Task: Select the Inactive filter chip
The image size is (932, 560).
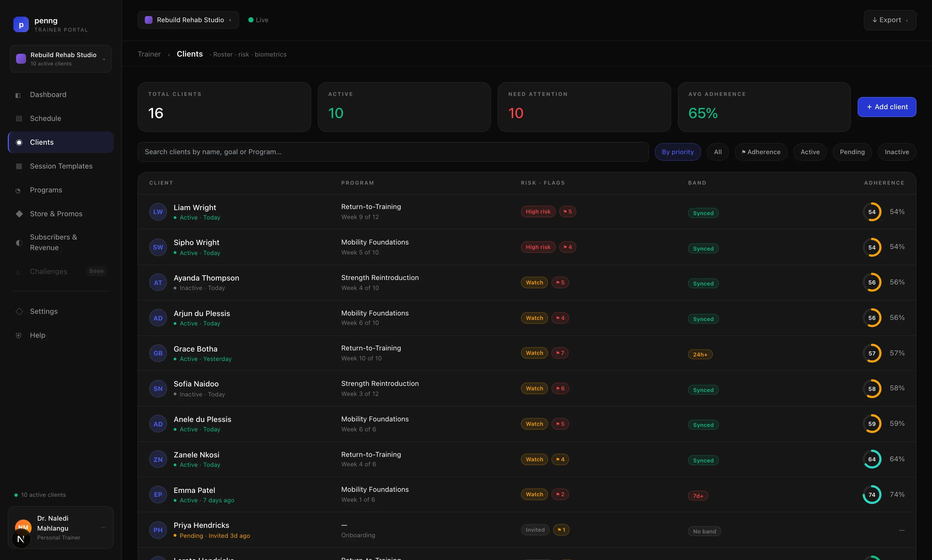Action: click(x=896, y=152)
